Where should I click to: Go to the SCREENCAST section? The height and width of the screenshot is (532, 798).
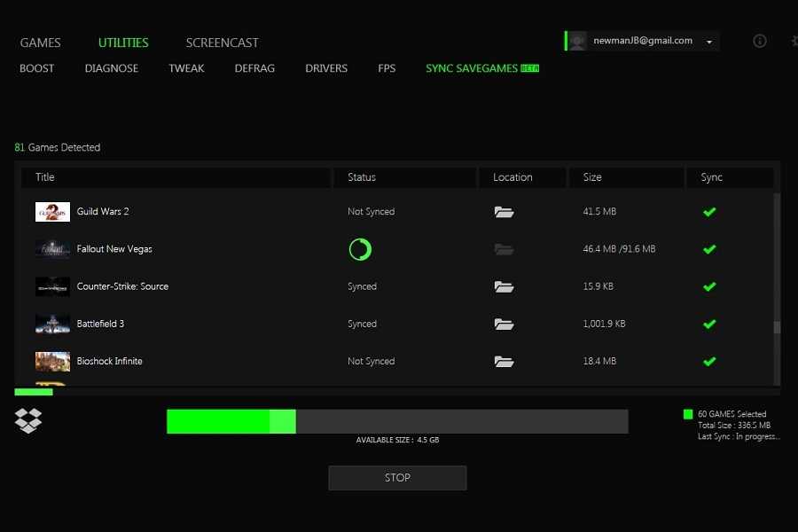222,43
